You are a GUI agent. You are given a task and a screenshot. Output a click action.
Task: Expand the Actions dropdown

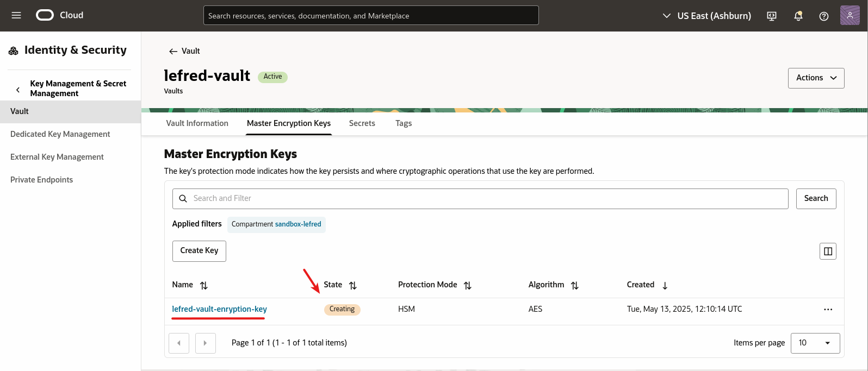(x=816, y=78)
